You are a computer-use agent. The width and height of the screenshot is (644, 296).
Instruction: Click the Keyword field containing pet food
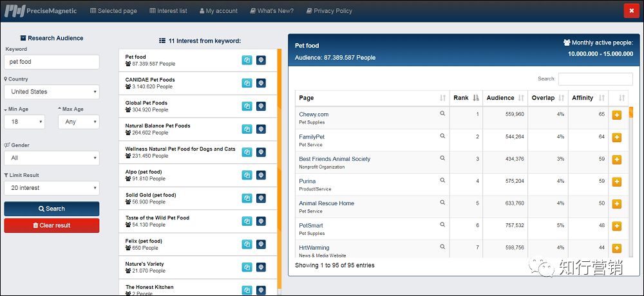pos(52,62)
